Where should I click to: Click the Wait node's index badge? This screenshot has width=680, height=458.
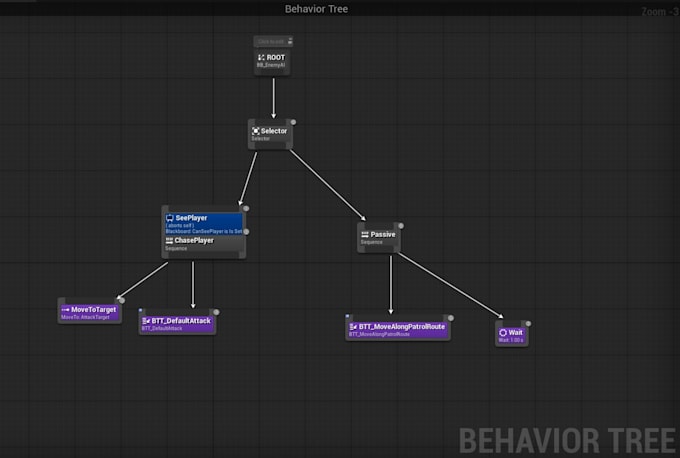click(x=528, y=324)
